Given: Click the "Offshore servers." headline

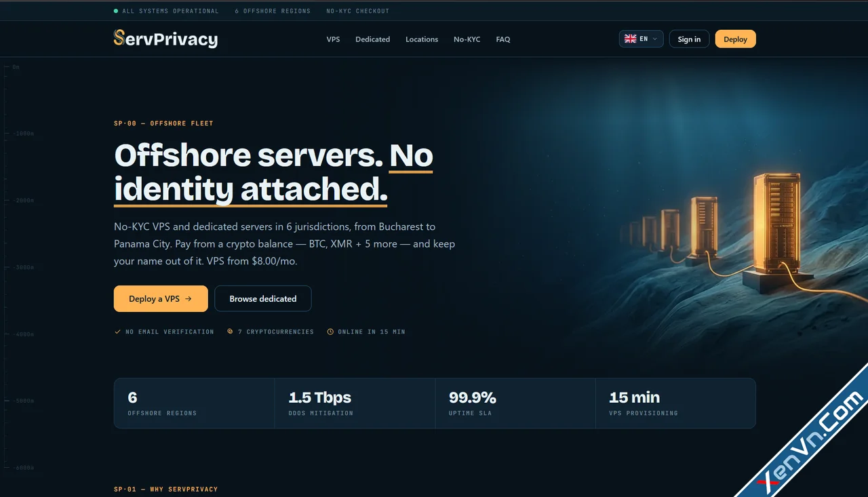Looking at the screenshot, I should pos(249,155).
